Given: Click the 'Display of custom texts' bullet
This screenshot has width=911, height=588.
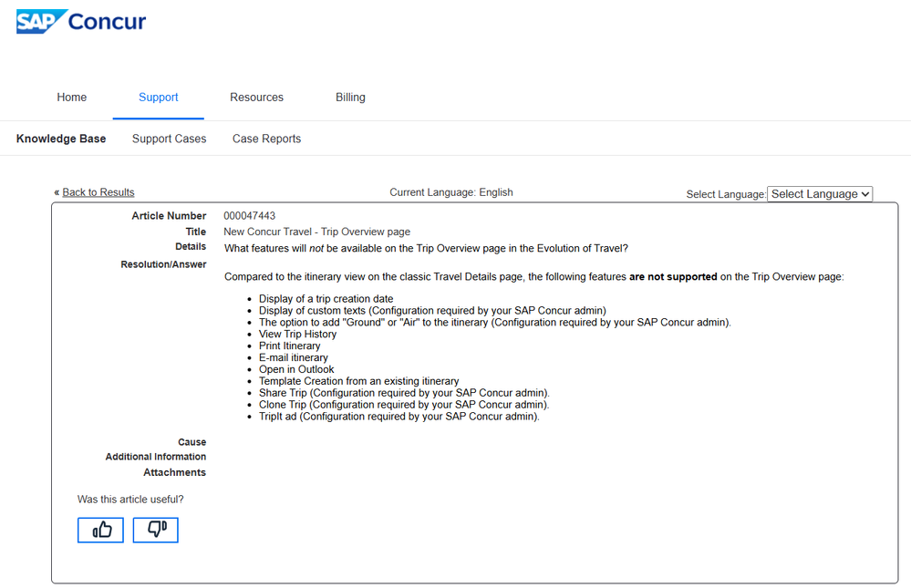Looking at the screenshot, I should (432, 310).
